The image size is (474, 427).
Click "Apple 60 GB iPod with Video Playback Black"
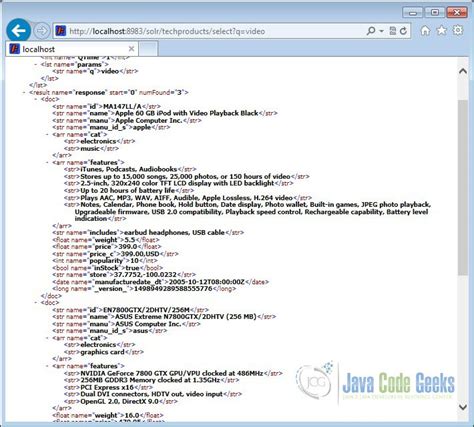click(187, 113)
